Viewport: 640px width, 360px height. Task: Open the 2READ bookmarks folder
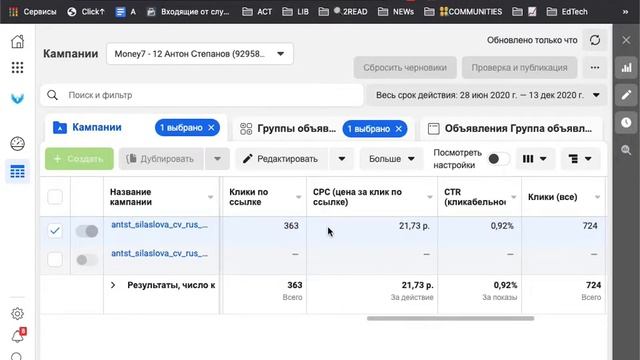(x=343, y=12)
